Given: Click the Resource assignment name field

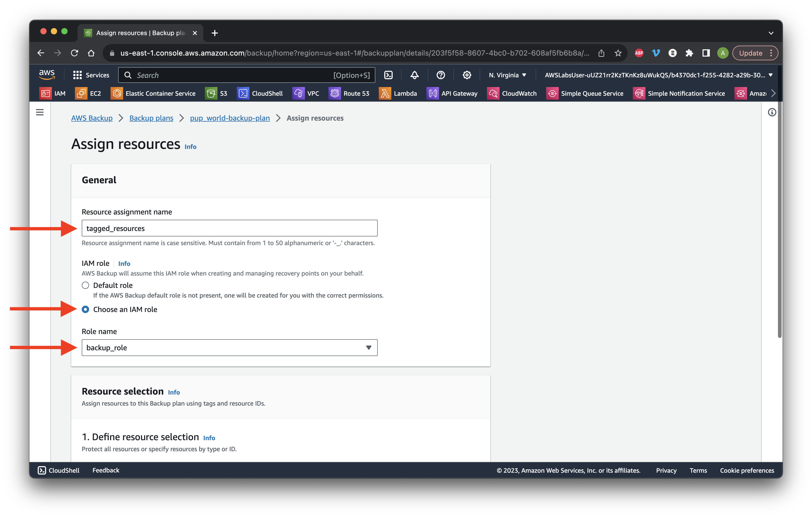Looking at the screenshot, I should [x=229, y=228].
